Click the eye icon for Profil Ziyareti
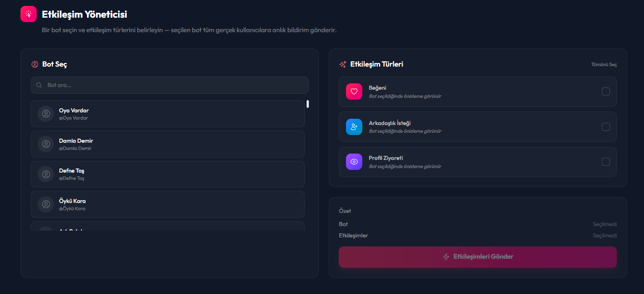This screenshot has height=294, width=644. (x=354, y=162)
